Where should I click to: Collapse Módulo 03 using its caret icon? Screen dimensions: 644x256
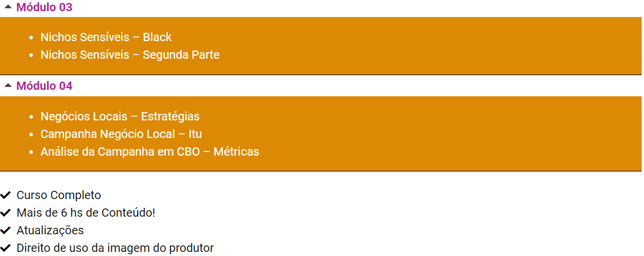click(x=8, y=7)
